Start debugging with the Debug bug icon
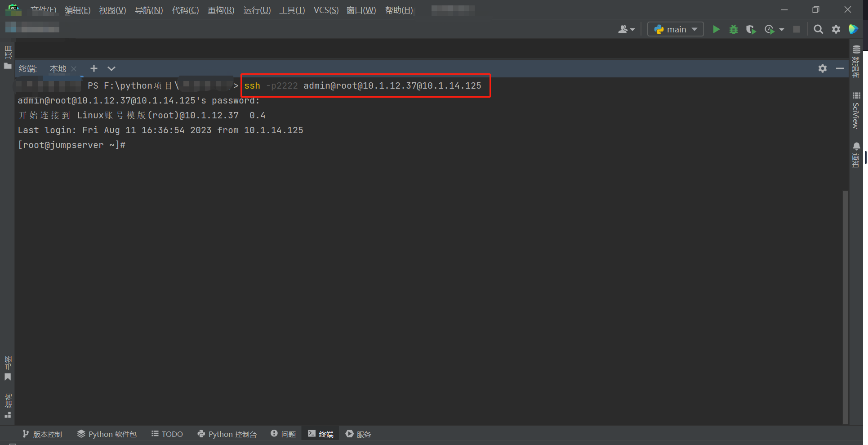The width and height of the screenshot is (868, 445). click(x=734, y=29)
